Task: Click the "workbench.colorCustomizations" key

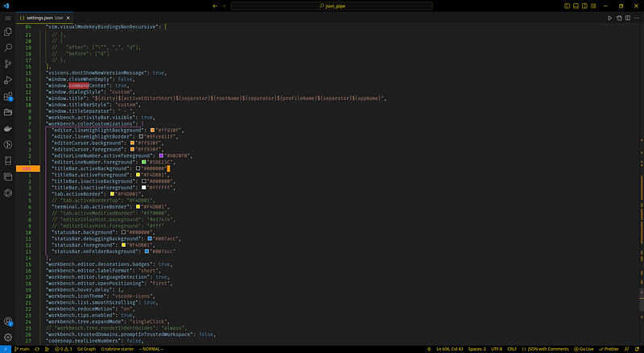Action: pos(90,124)
